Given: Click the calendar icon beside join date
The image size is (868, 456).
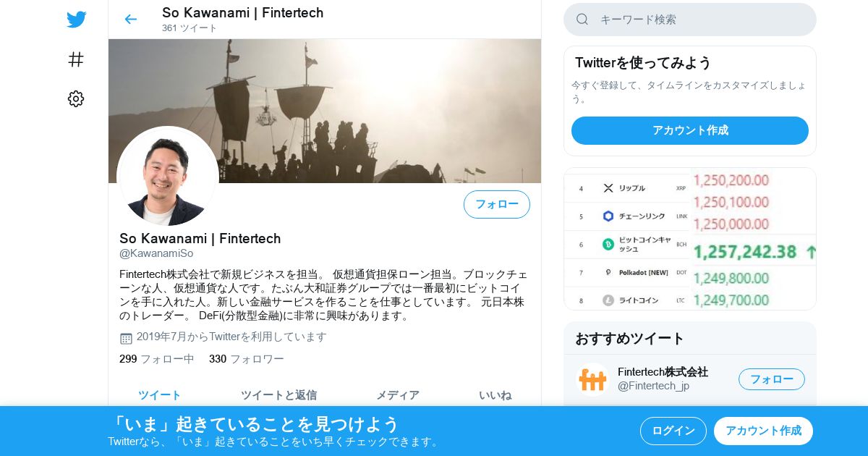Looking at the screenshot, I should click(126, 338).
